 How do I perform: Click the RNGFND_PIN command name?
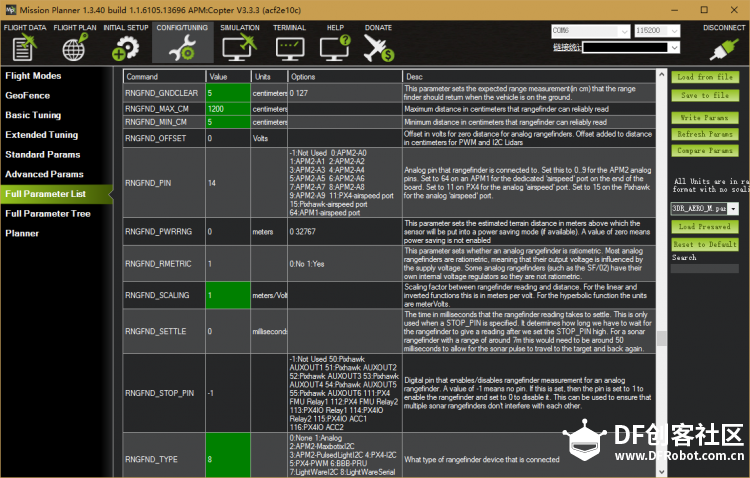coord(148,183)
